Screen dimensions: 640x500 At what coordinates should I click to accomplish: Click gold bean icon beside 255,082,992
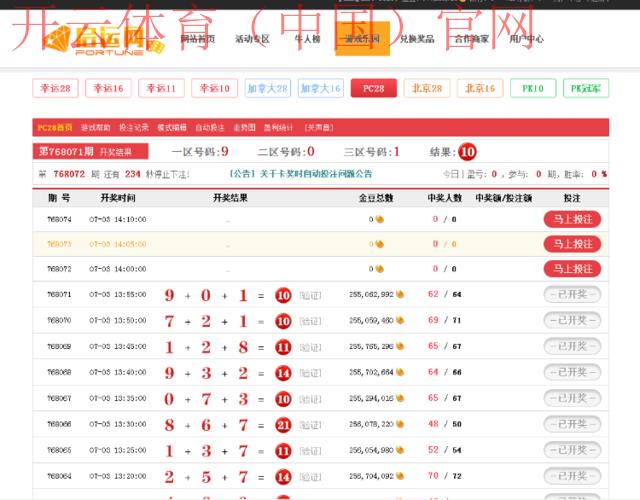pyautogui.click(x=400, y=294)
